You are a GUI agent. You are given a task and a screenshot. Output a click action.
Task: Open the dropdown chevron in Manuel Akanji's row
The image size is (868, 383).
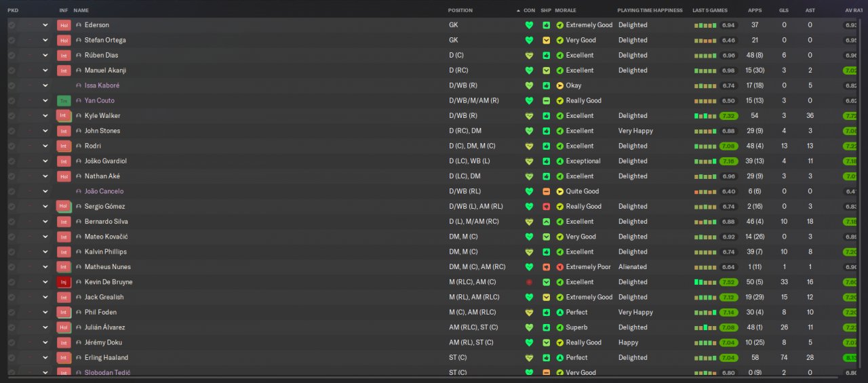[x=45, y=70]
